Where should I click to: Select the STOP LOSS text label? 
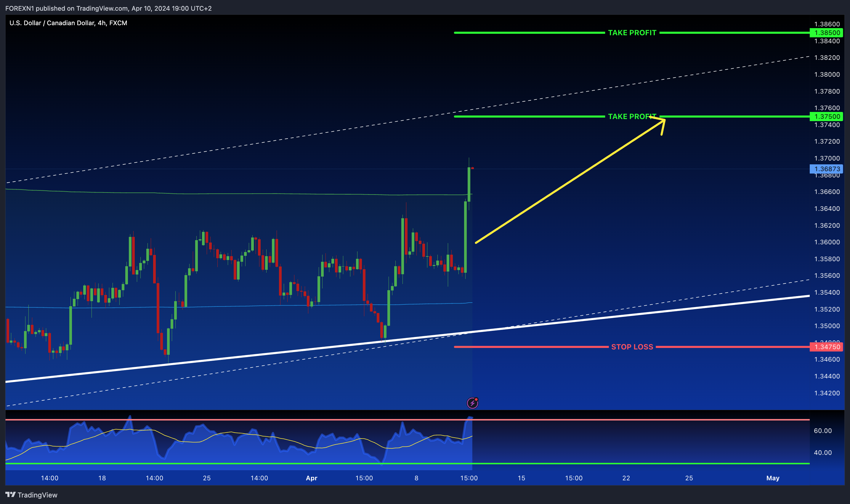tap(632, 347)
